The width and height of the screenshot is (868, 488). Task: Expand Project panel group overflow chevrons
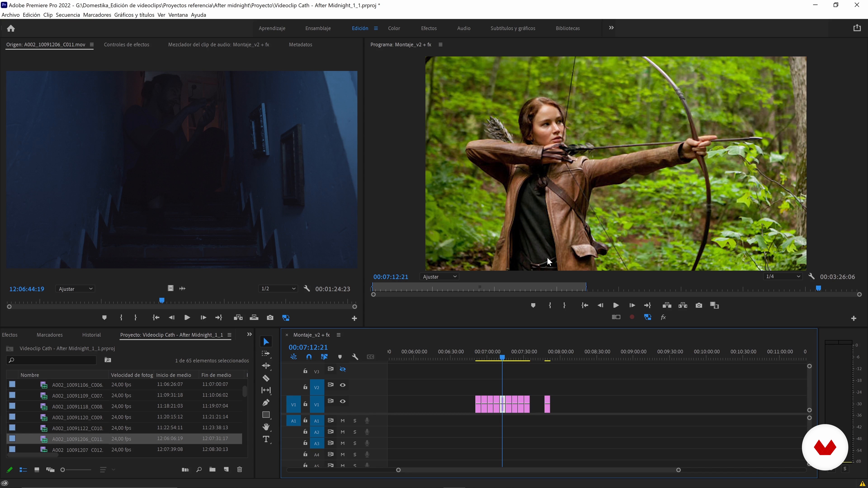[249, 334]
